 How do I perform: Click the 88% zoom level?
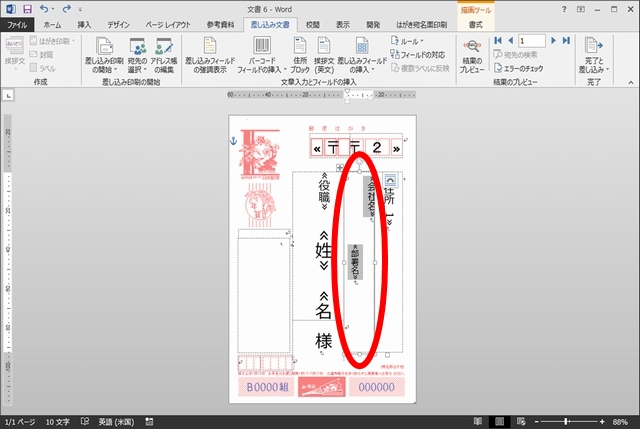point(620,422)
